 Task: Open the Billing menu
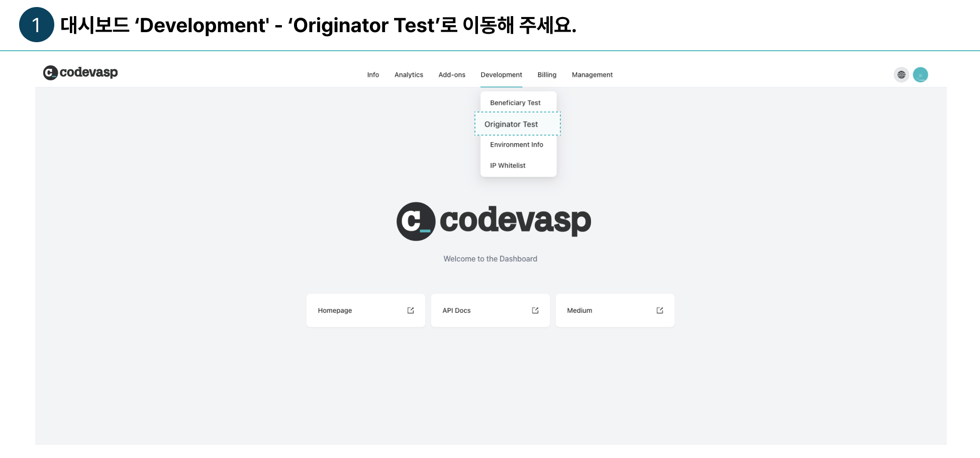pos(547,75)
